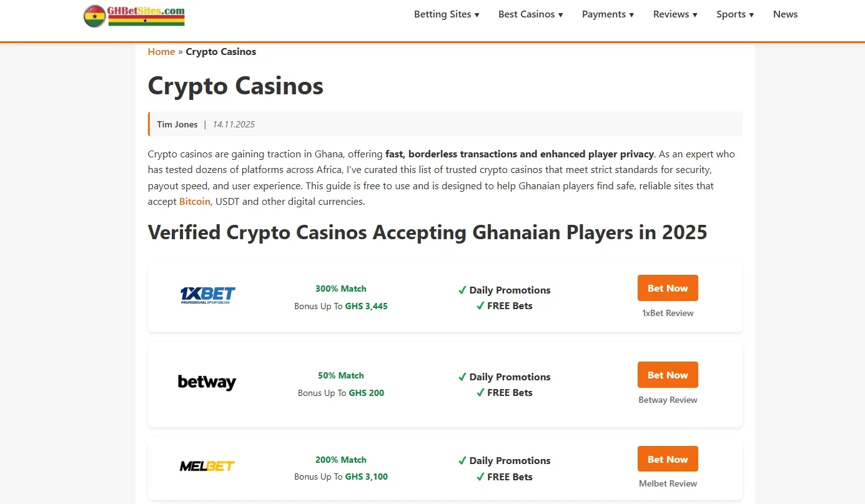The width and height of the screenshot is (865, 504).
Task: Open the Reviews menu
Action: [x=675, y=14]
